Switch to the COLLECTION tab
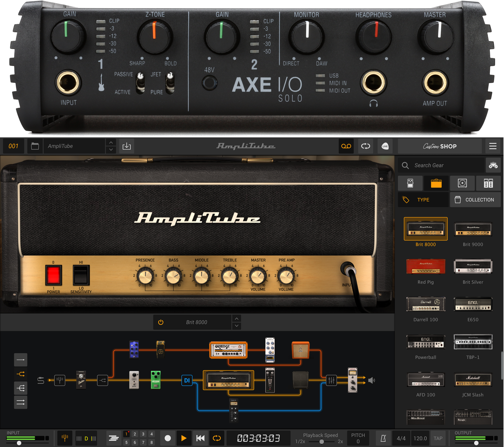504x447 pixels. 475,199
